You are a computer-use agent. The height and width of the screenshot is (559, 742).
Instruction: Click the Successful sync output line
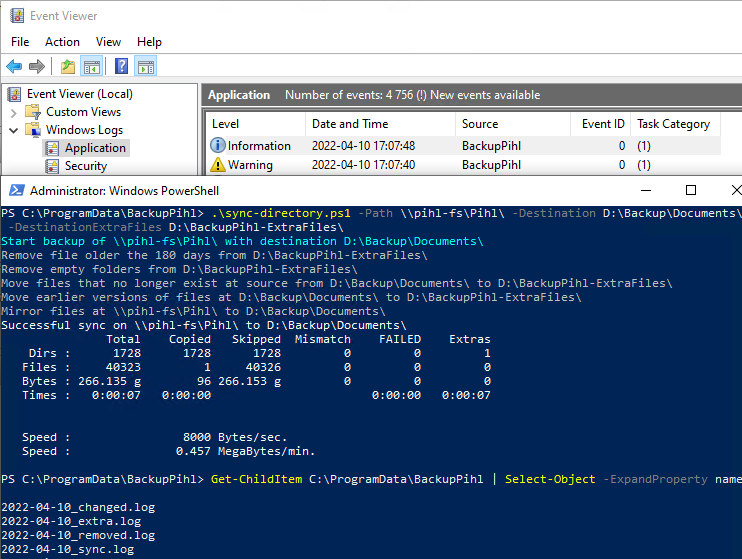point(203,325)
